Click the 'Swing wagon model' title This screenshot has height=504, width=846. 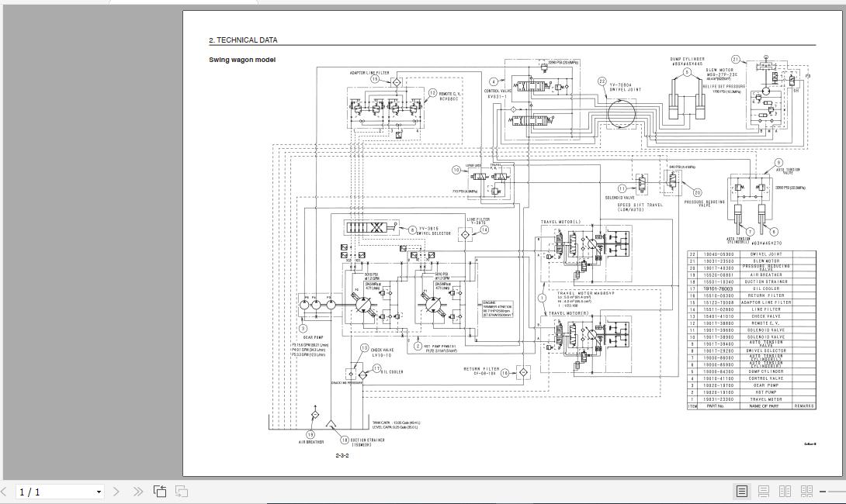coord(242,60)
